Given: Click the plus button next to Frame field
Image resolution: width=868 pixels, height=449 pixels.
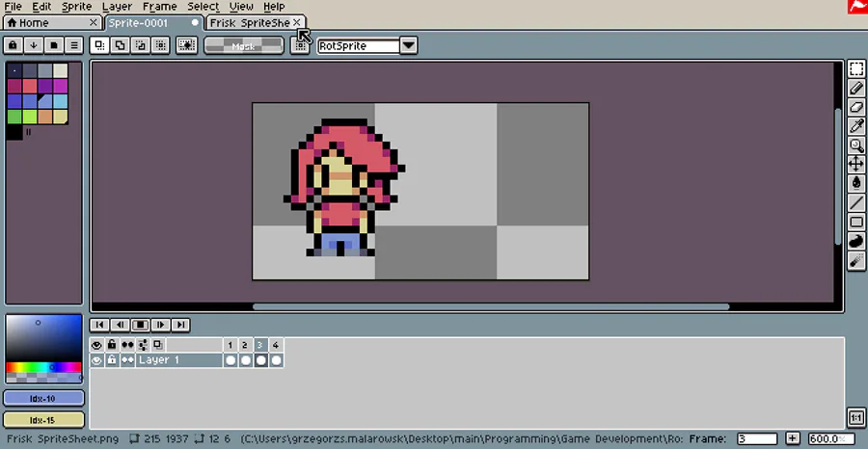Looking at the screenshot, I should tap(792, 439).
